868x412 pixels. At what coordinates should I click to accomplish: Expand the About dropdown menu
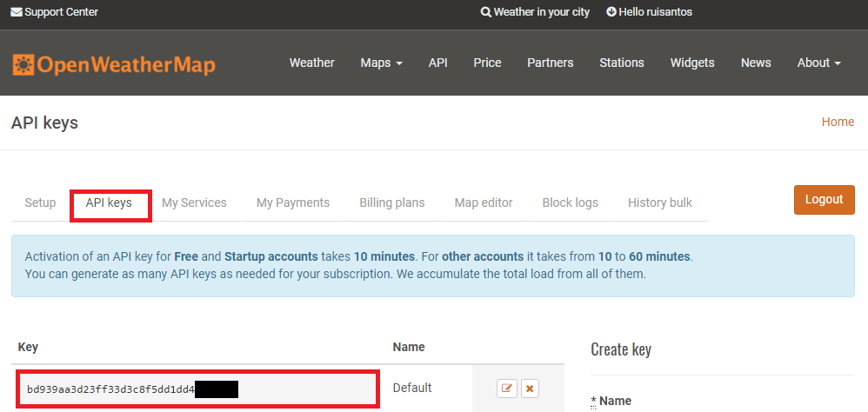point(818,63)
